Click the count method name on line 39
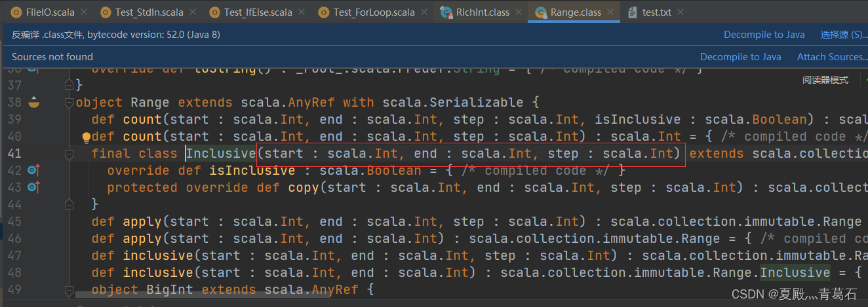The height and width of the screenshot is (307, 868). [142, 120]
